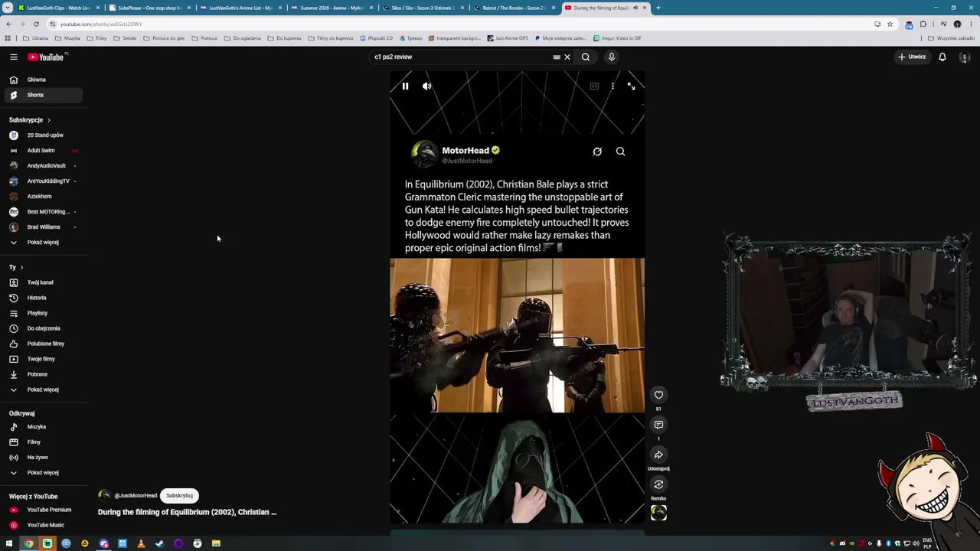Screen dimensions: 980x551
Task: Open Na żywo live streams
Action: (42, 458)
